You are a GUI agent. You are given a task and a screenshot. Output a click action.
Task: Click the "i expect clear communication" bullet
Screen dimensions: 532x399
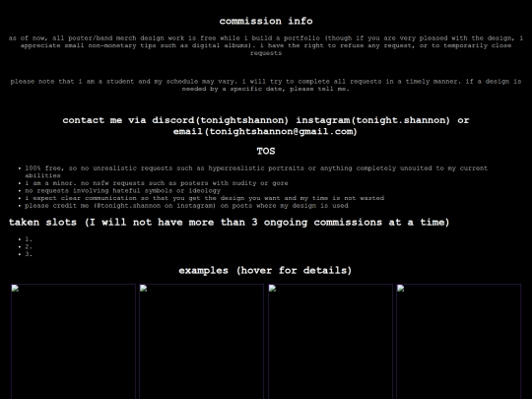[204, 198]
